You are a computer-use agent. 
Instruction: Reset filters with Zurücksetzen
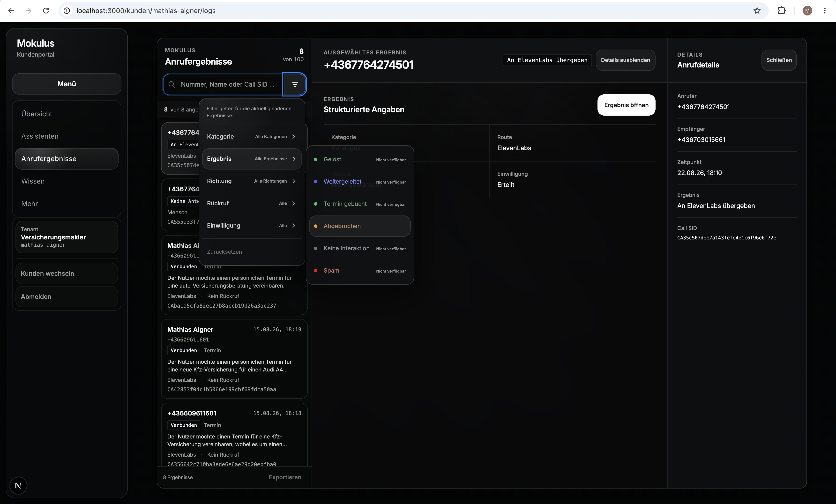pyautogui.click(x=224, y=252)
